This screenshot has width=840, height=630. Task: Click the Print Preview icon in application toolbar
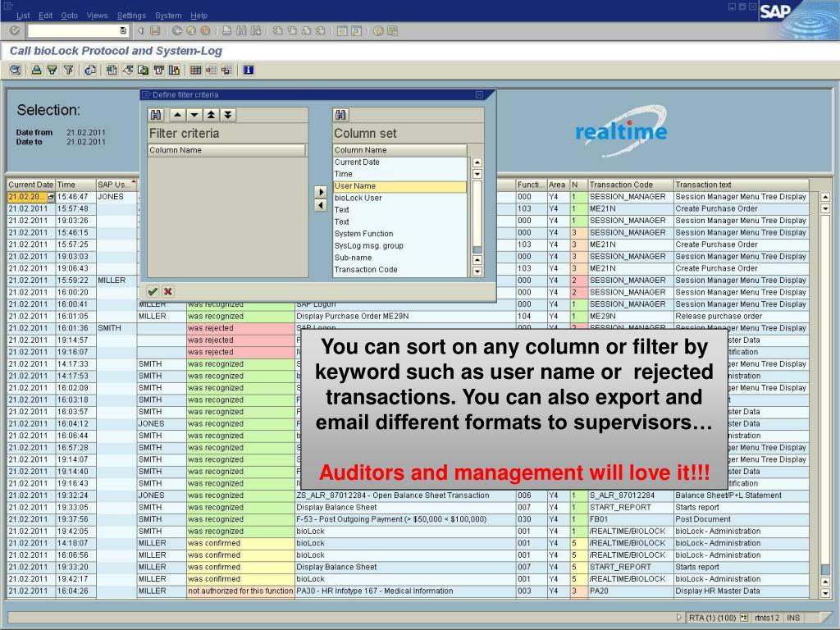[90, 71]
